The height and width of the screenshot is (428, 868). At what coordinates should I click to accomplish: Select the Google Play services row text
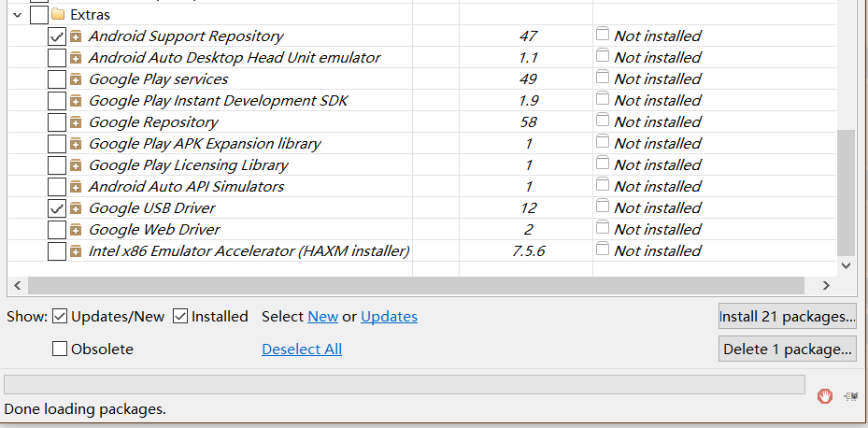[x=158, y=79]
